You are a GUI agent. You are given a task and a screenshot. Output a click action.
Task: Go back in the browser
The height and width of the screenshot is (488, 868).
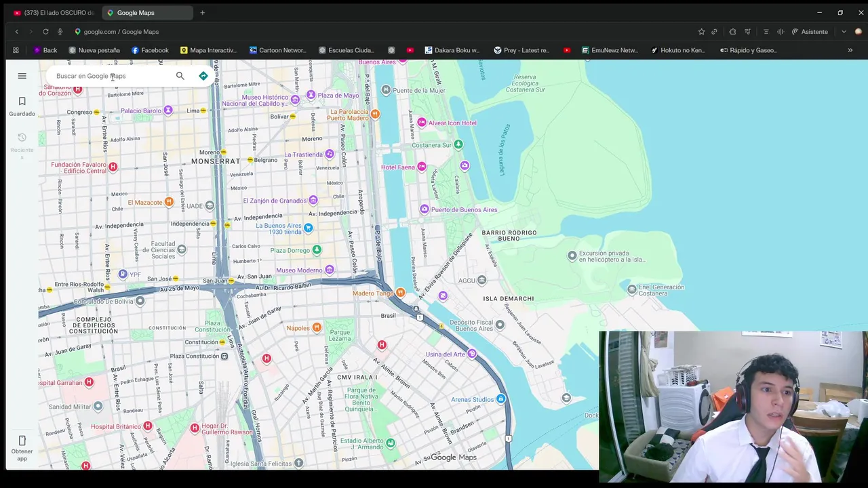[x=17, y=32]
